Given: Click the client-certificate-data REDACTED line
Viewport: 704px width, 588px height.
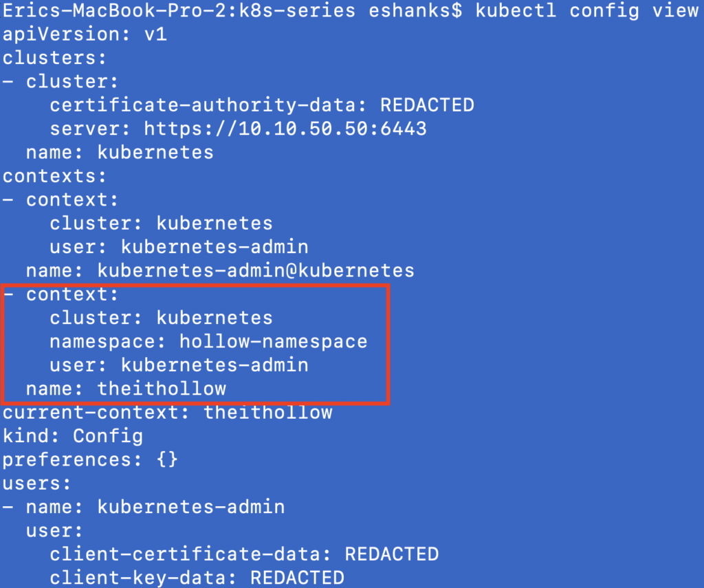Looking at the screenshot, I should (244, 554).
